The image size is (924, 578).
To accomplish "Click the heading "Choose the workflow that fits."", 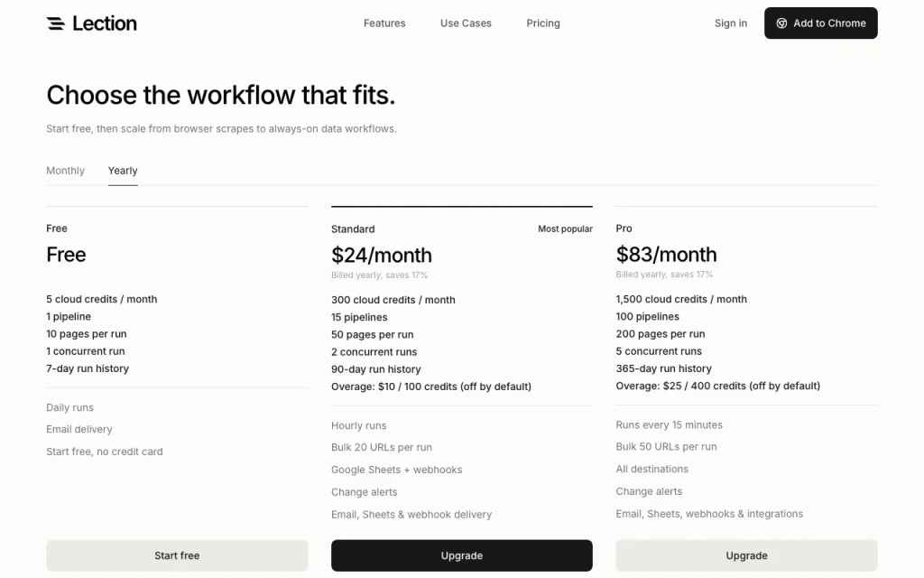I will [x=221, y=95].
